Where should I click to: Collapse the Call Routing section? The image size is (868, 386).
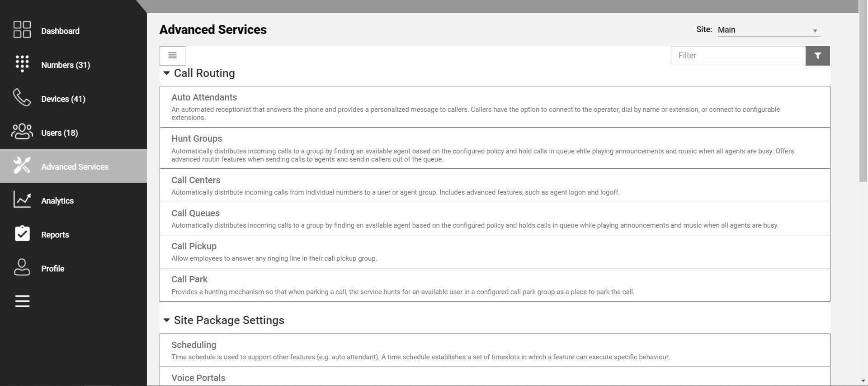click(166, 73)
